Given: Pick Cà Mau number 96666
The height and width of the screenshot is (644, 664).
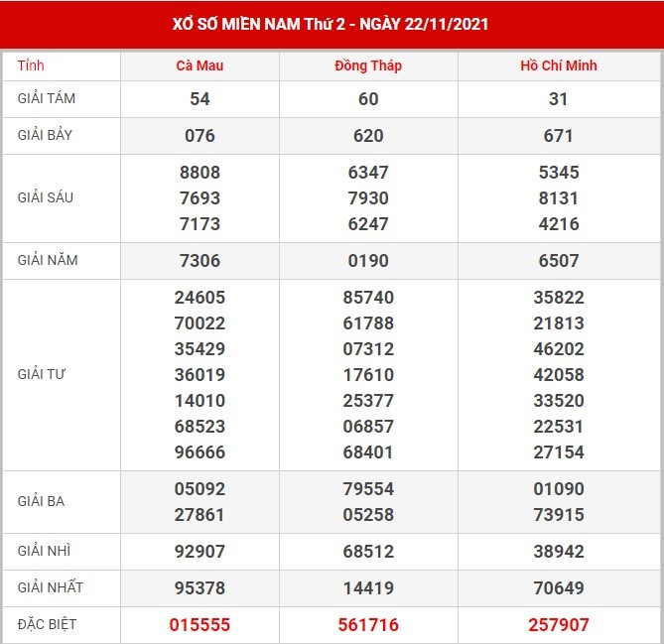Looking at the screenshot, I should click(x=199, y=452).
